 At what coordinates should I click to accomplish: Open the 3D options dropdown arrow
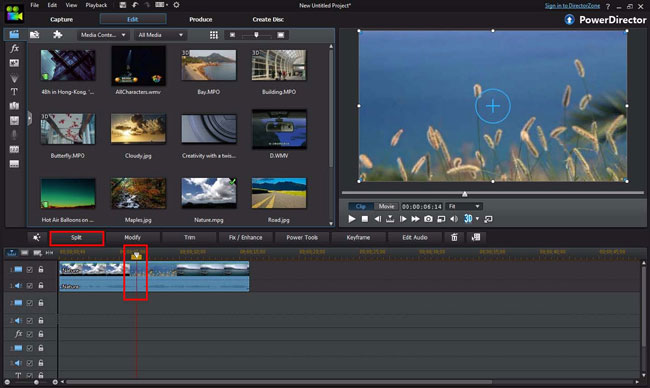tap(478, 218)
